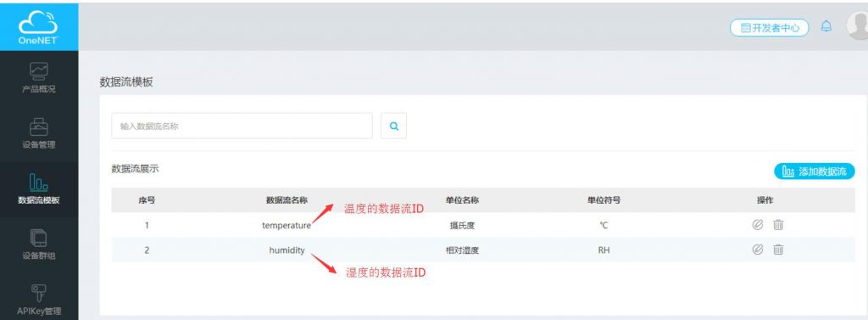Open 产品概况 sidebar icon
This screenshot has width=868, height=320.
[x=39, y=71]
